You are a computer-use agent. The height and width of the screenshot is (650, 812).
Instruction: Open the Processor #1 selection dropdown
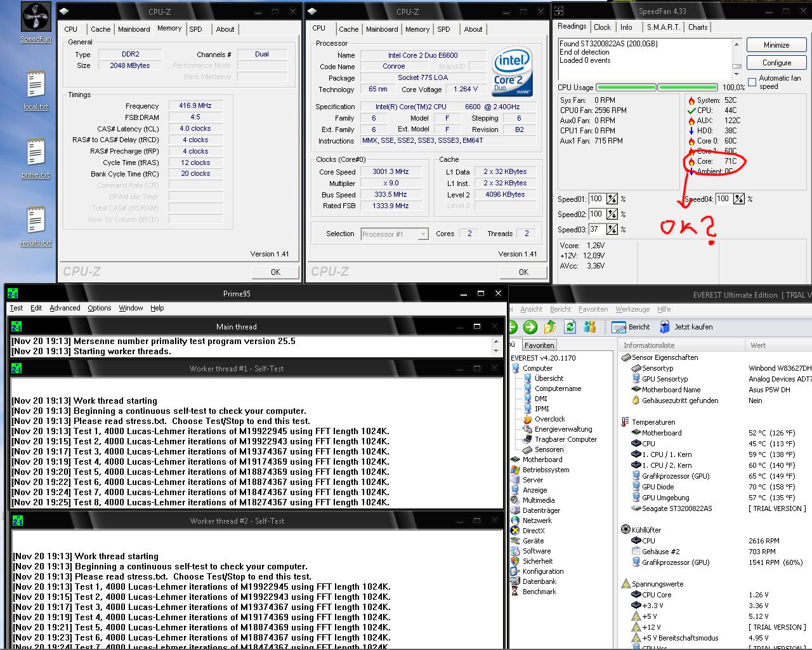(x=395, y=234)
